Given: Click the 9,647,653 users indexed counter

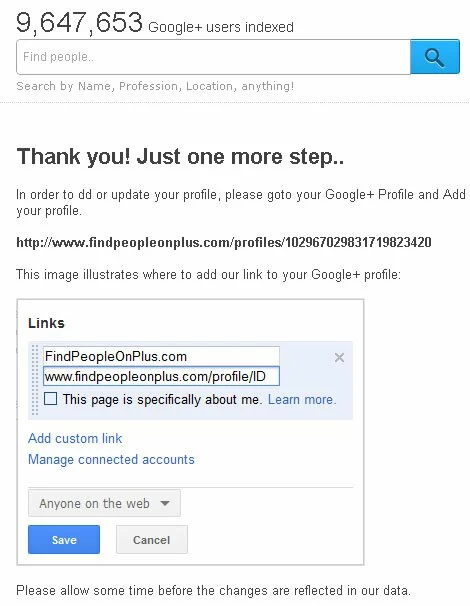Looking at the screenshot, I should 155,23.
